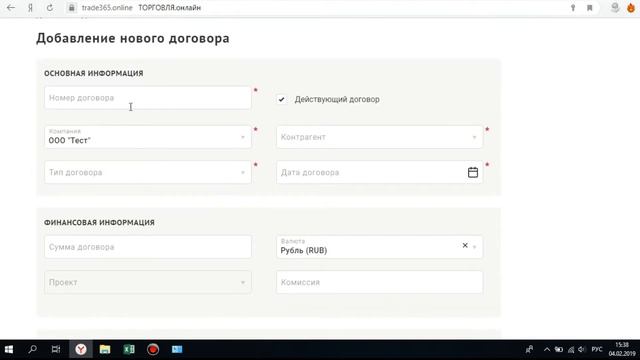Uncheck the Действующий договор checkbox
Image resolution: width=640 pixels, height=360 pixels.
click(281, 99)
